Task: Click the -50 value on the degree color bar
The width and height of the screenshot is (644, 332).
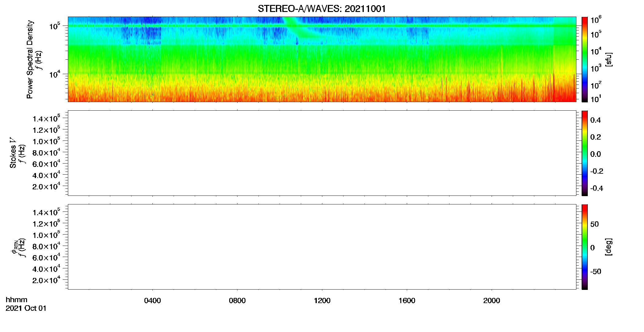Action: 596,272
